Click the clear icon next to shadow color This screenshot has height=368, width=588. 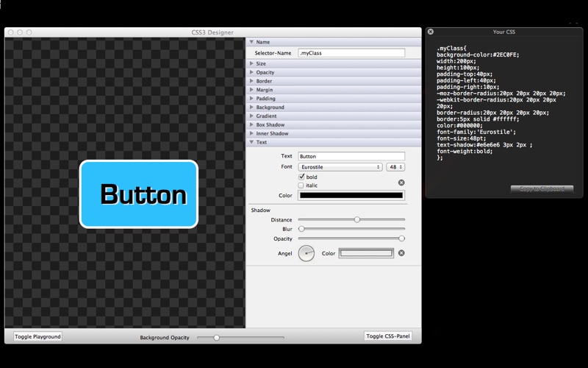[401, 253]
